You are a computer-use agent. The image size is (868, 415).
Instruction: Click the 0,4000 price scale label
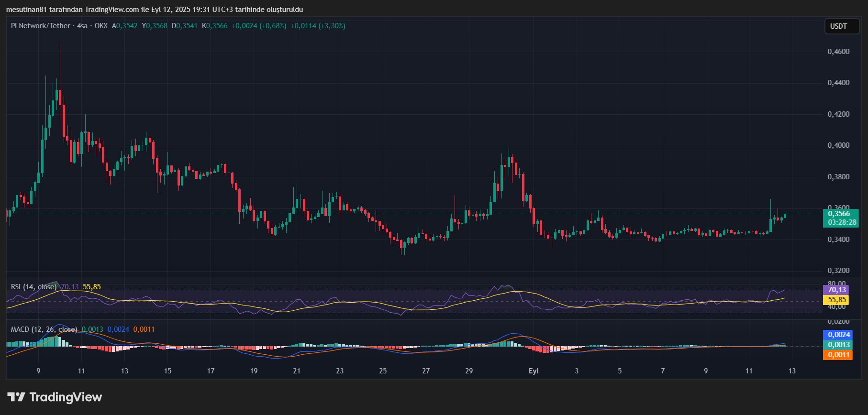(838, 145)
